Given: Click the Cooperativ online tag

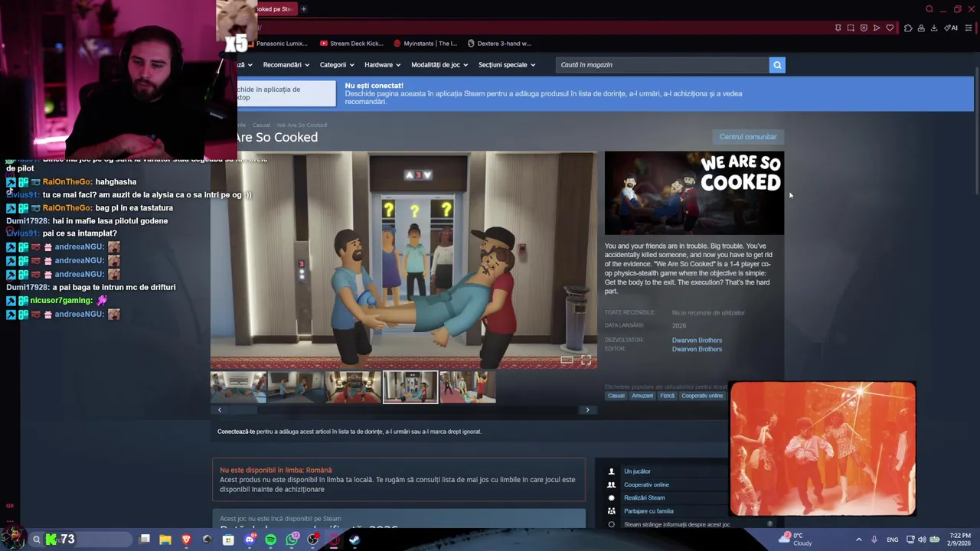Looking at the screenshot, I should coord(702,396).
